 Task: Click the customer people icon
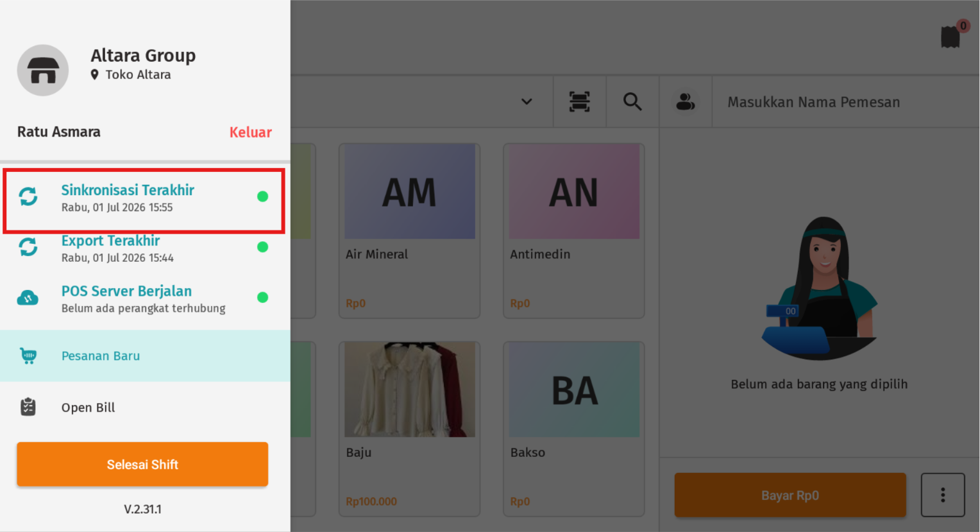pos(686,101)
